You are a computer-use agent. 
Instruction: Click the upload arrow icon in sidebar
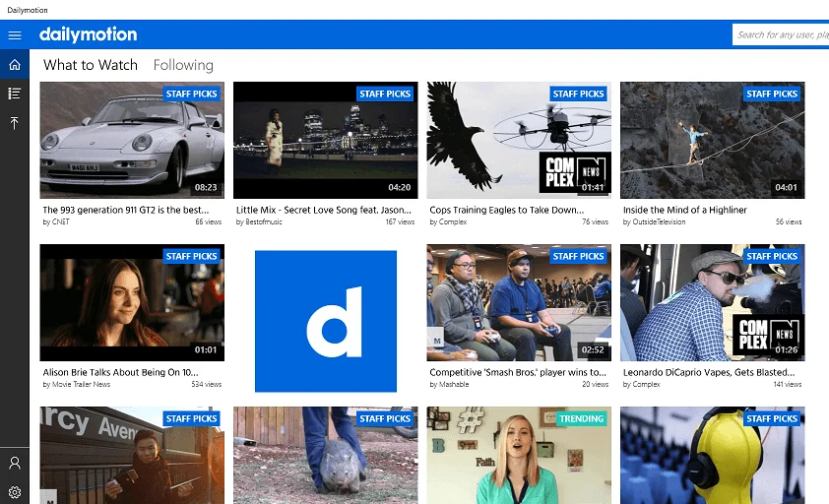click(15, 123)
